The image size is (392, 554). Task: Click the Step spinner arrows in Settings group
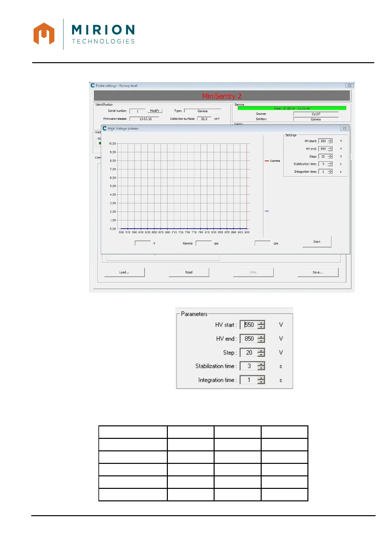(x=330, y=157)
